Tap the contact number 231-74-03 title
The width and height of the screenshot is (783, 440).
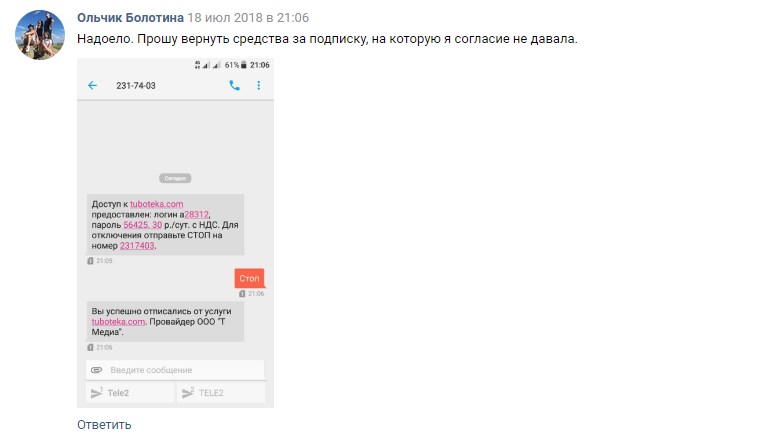136,85
